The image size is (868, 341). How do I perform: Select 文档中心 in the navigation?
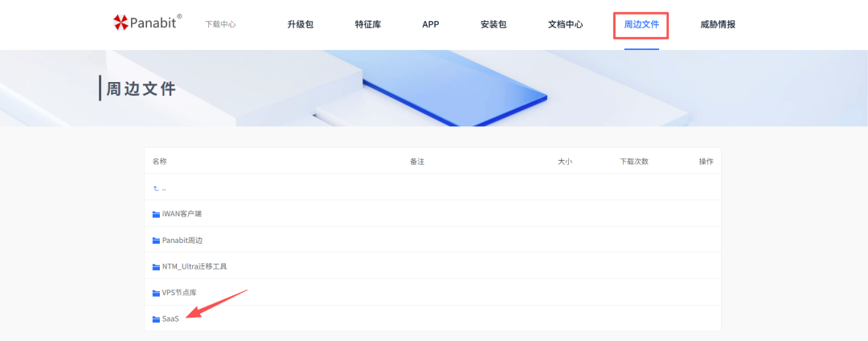point(565,24)
